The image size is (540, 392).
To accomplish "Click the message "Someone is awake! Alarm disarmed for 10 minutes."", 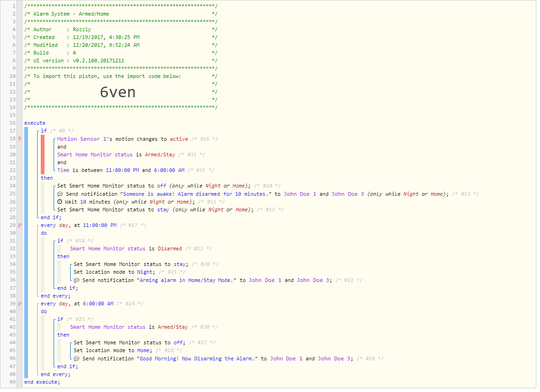I will pos(196,194).
